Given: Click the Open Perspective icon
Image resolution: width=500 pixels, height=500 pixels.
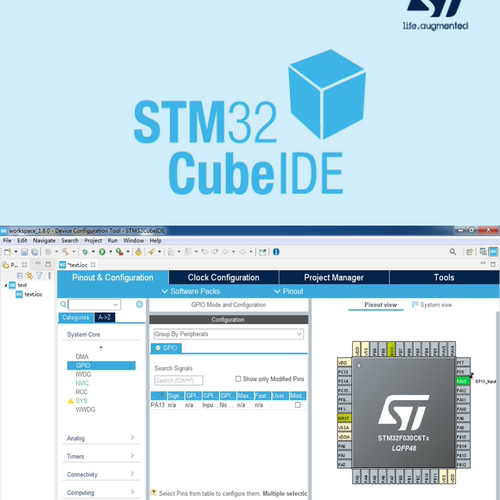Looking at the screenshot, I should [469, 252].
